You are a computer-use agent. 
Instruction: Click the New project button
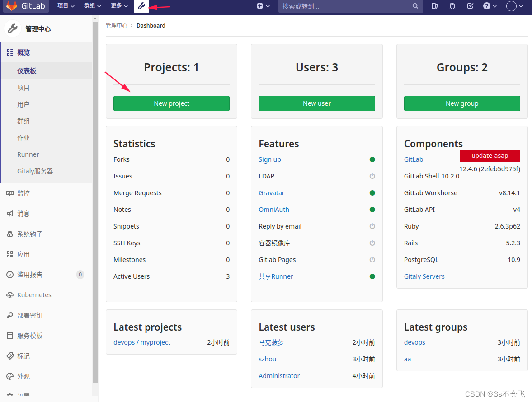(x=171, y=103)
